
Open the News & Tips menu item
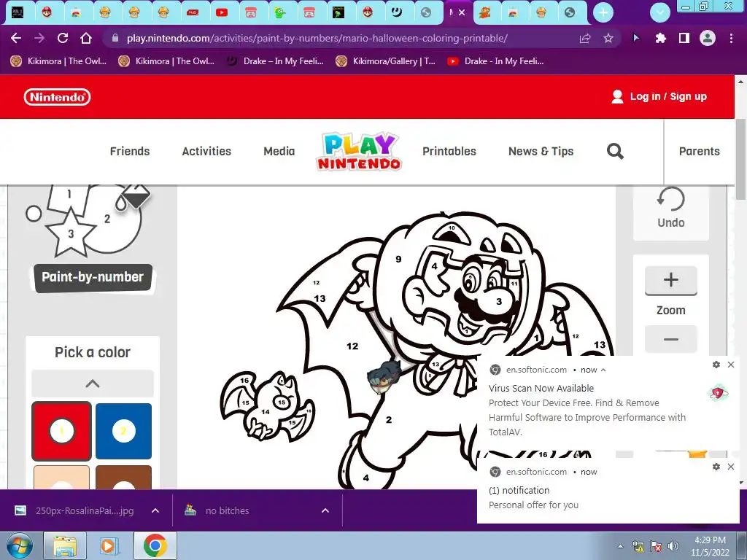click(x=541, y=152)
